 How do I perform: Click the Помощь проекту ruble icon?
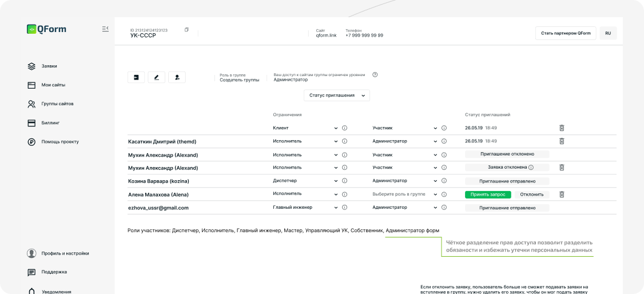[x=31, y=142]
